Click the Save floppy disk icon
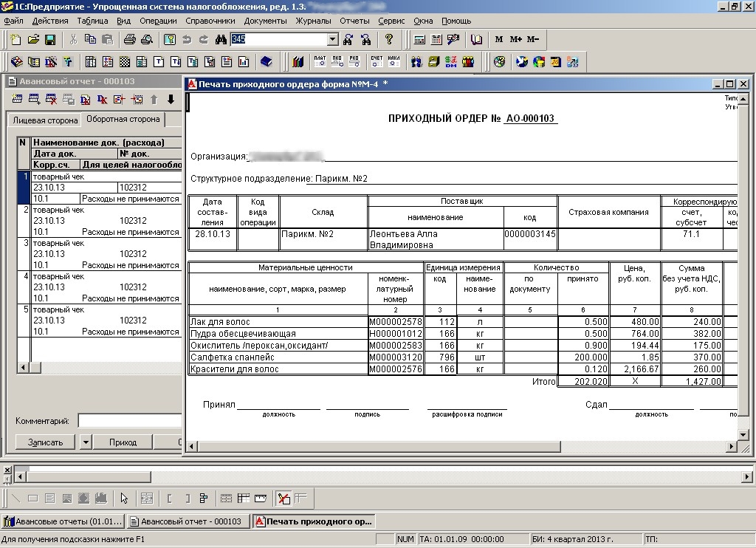This screenshot has height=548, width=756. point(50,40)
